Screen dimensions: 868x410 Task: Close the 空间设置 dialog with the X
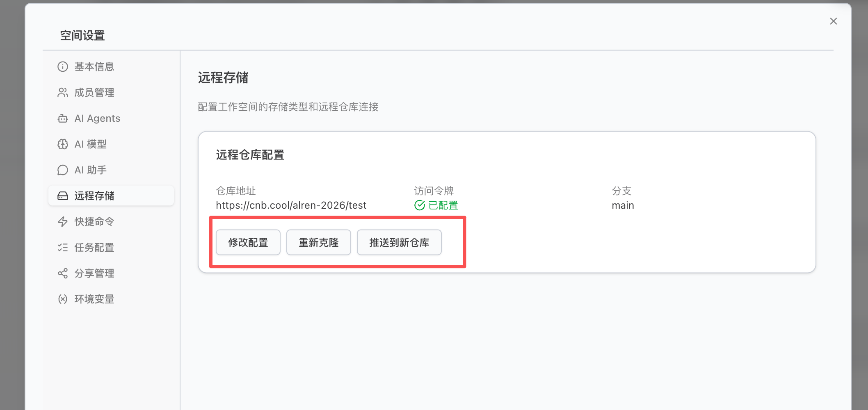click(x=833, y=21)
